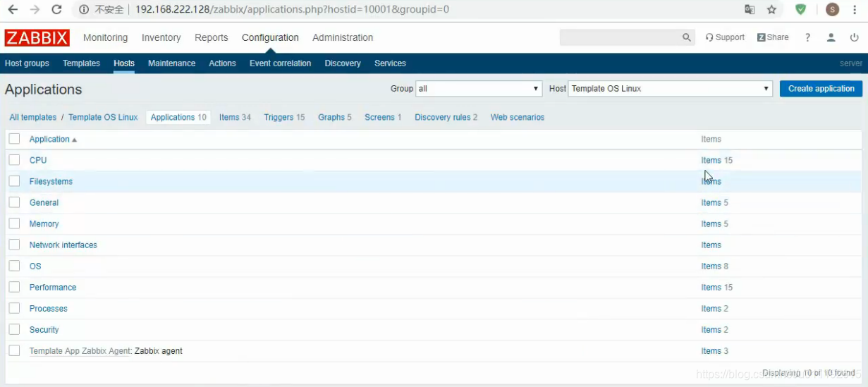Open the Host dropdown
The width and height of the screenshot is (868, 387).
670,89
